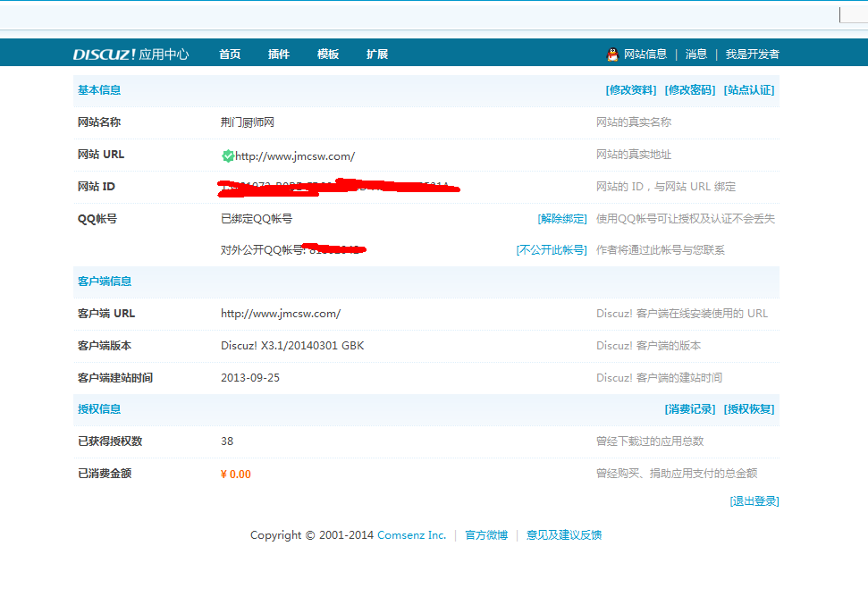Click the 已绑定QQ帐号 status text
The height and width of the screenshot is (605, 868).
click(x=257, y=219)
